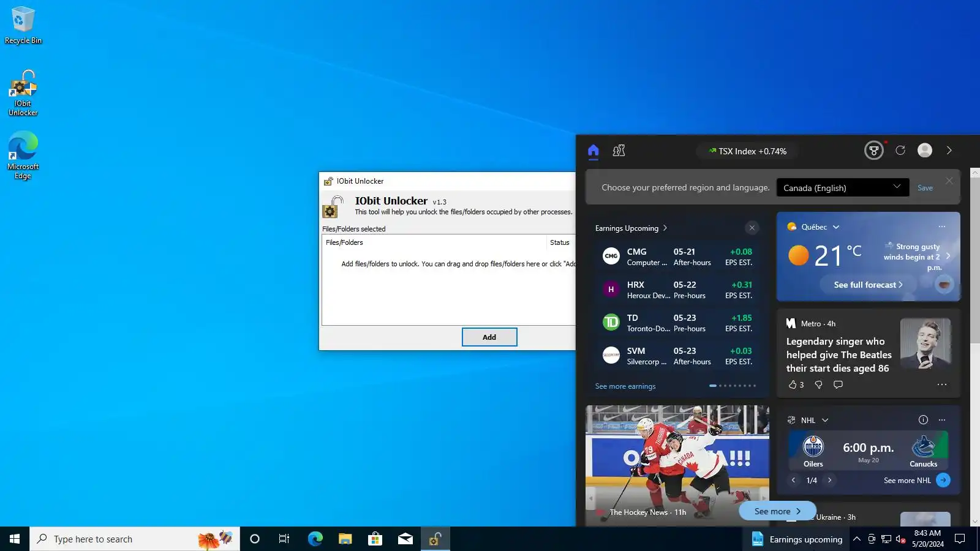This screenshot has height=551, width=980.
Task: Open the TD Toronto-Dominion earnings row
Action: (x=677, y=323)
